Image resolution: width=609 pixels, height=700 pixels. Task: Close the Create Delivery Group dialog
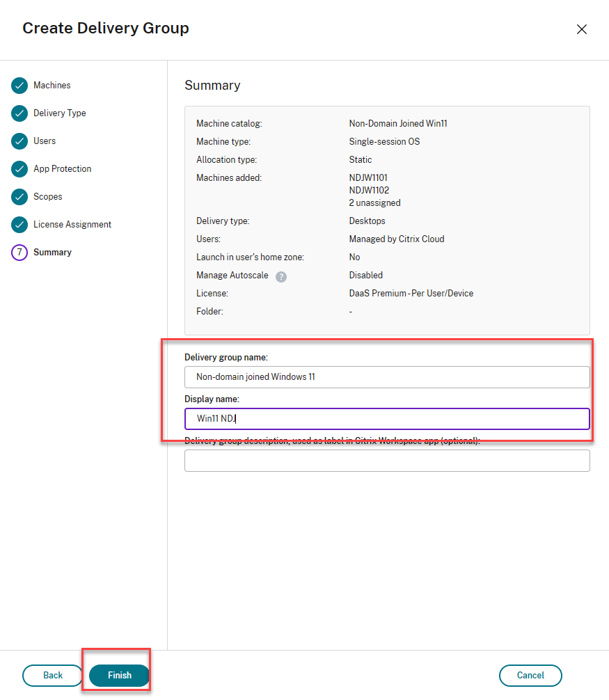point(582,29)
